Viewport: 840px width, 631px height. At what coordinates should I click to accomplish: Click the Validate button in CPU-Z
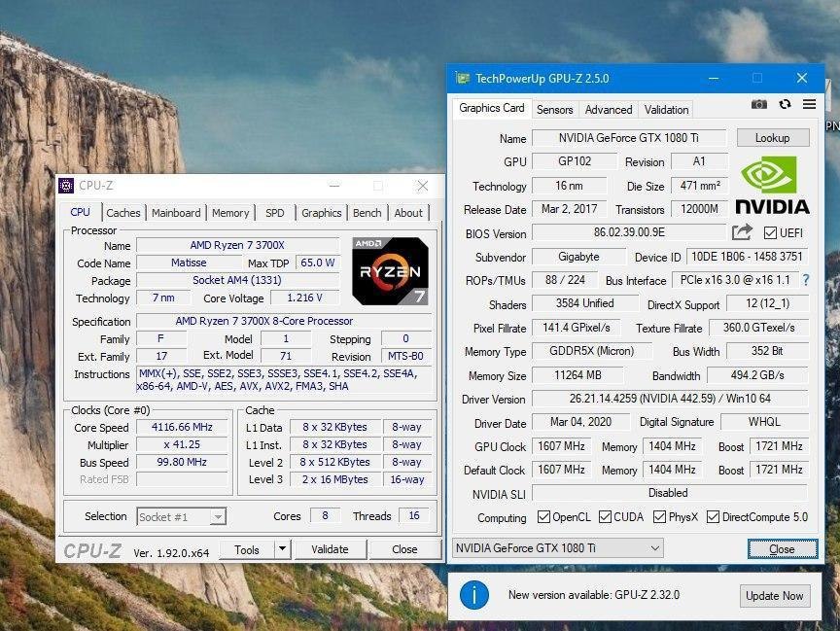330,549
